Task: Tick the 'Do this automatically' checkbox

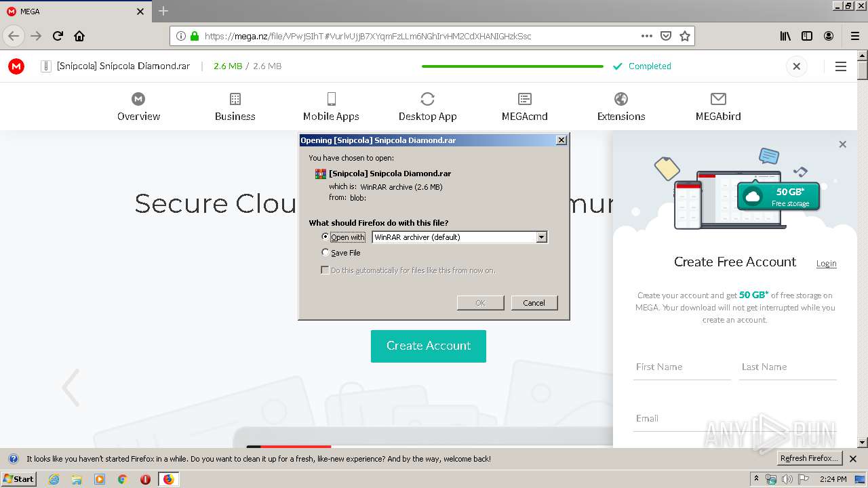Action: tap(325, 270)
